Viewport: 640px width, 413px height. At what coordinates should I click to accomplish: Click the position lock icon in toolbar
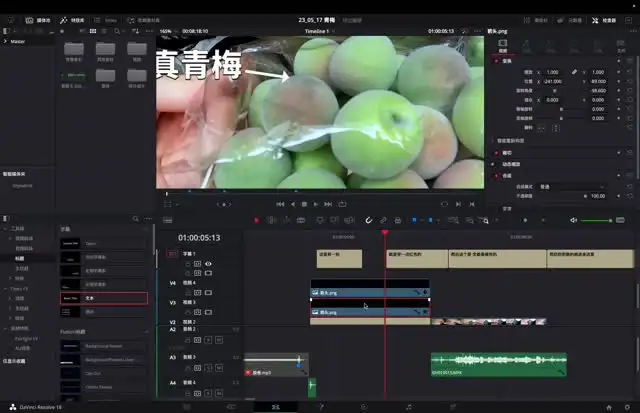[x=398, y=220]
